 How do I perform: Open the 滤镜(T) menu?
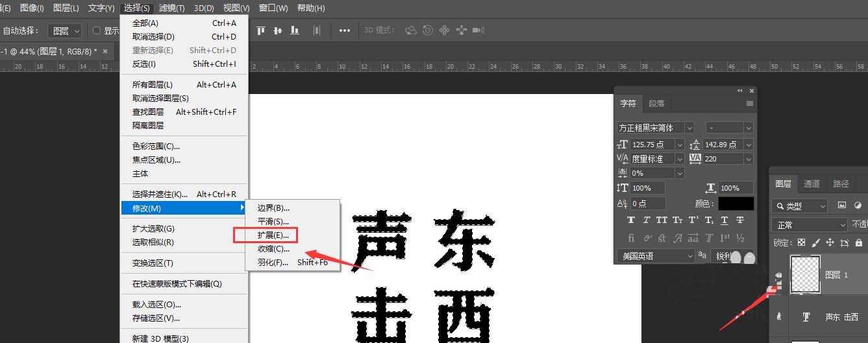point(171,8)
